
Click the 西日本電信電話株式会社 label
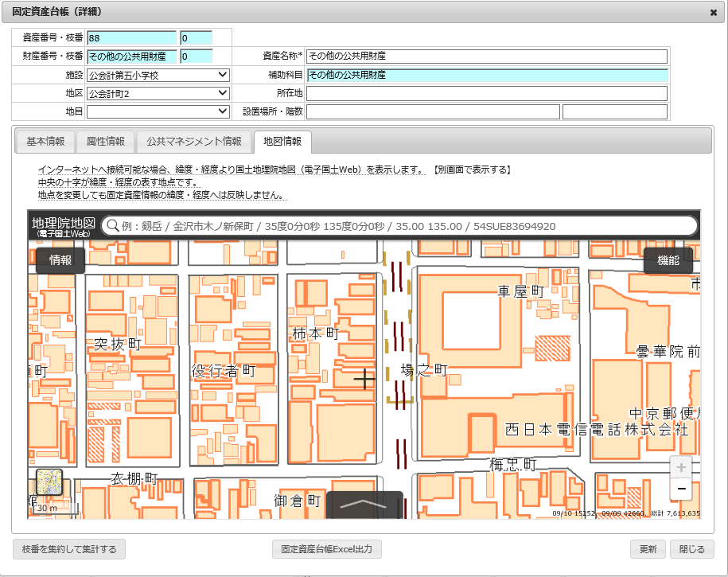point(597,429)
